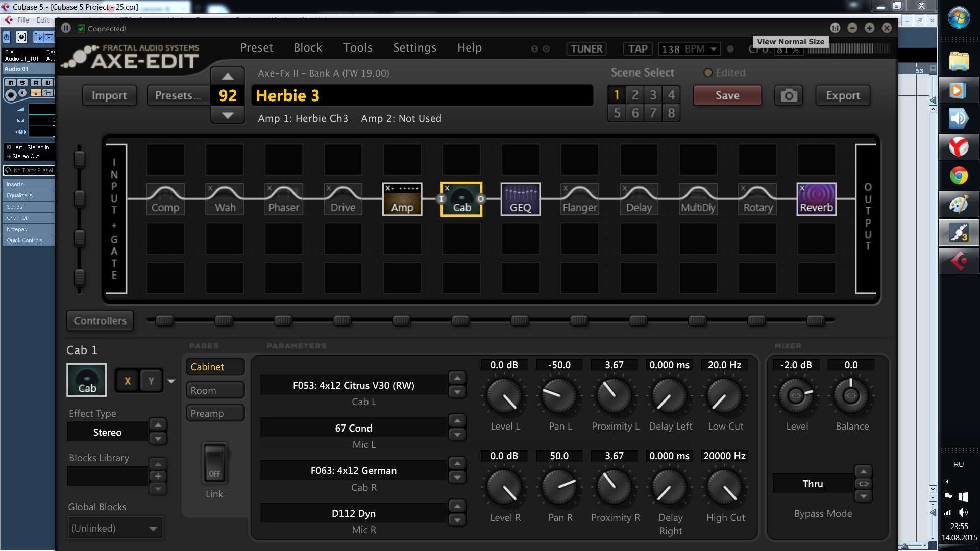Step Effect Type Stereo up
Screen dimensions: 980x551
pos(158,425)
